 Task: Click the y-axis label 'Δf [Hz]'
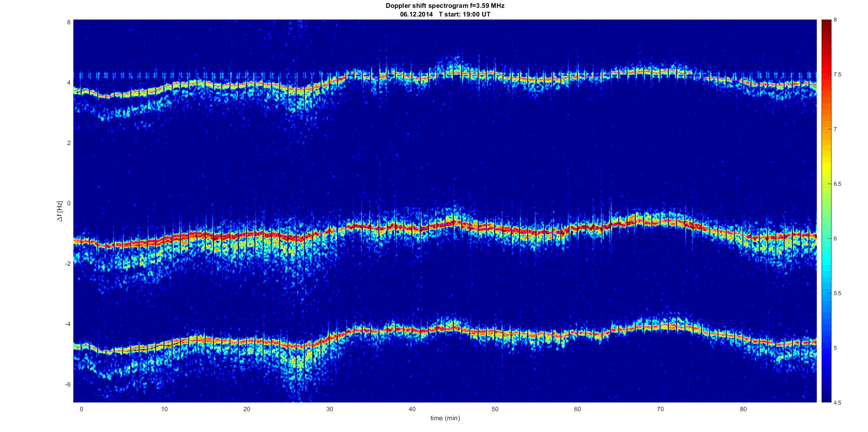[x=60, y=211]
